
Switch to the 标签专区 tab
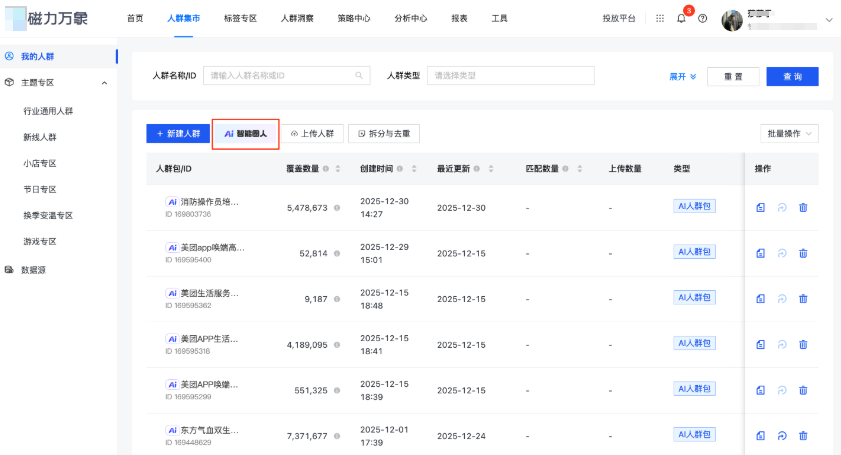pyautogui.click(x=240, y=18)
